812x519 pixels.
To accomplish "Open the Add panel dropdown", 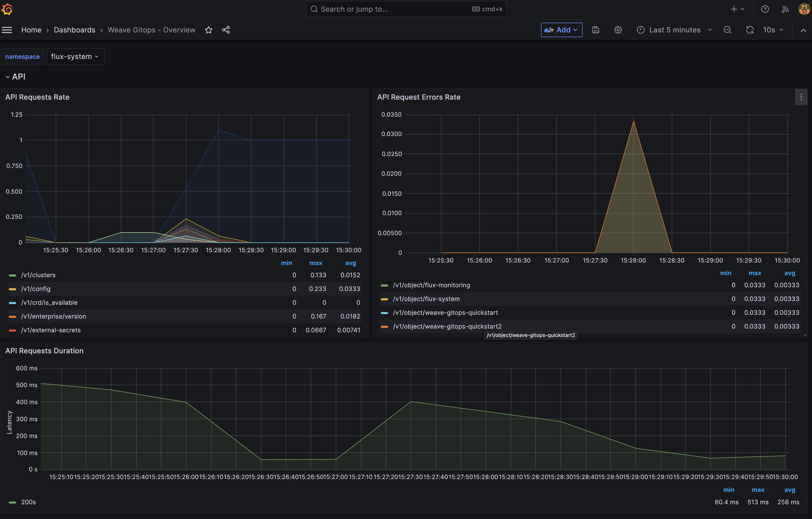I will pos(562,30).
